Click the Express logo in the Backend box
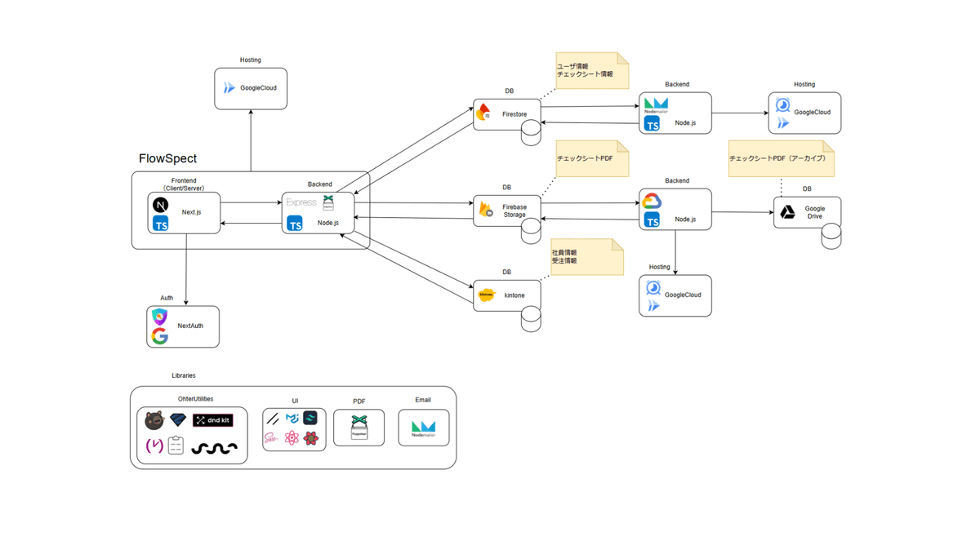The image size is (980, 550). pyautogui.click(x=301, y=202)
